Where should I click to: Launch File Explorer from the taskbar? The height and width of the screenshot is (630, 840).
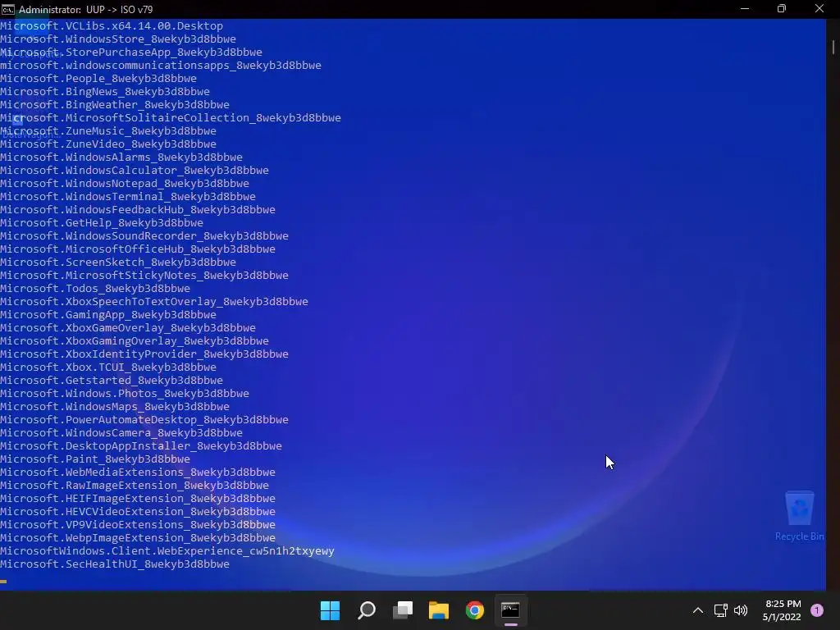coord(439,610)
